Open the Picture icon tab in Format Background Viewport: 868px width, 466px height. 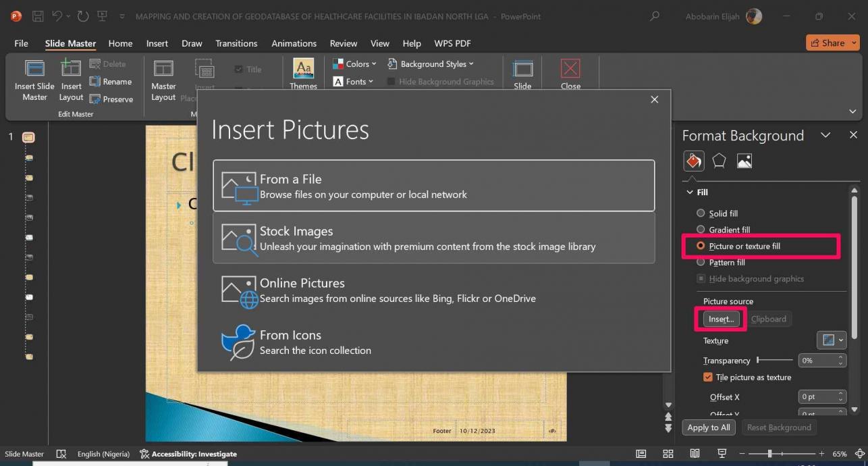[x=744, y=161]
